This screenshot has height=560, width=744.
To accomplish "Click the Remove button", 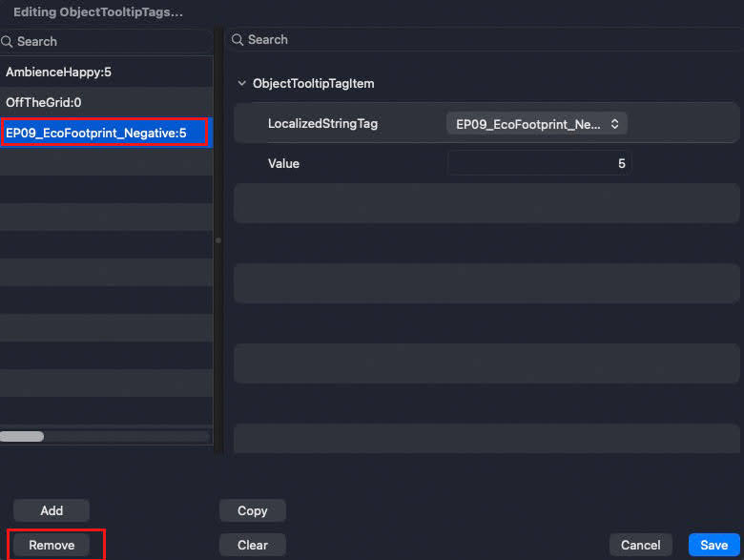I will point(52,545).
